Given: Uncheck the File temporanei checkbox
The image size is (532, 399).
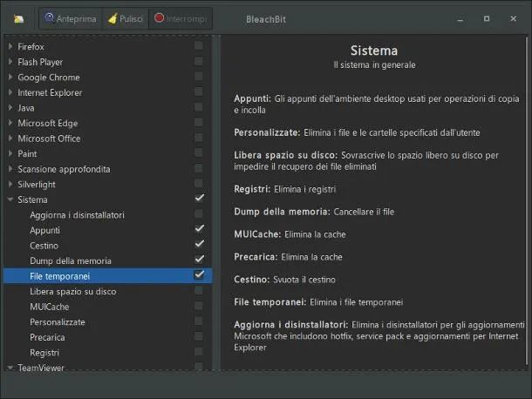Looking at the screenshot, I should (x=199, y=274).
